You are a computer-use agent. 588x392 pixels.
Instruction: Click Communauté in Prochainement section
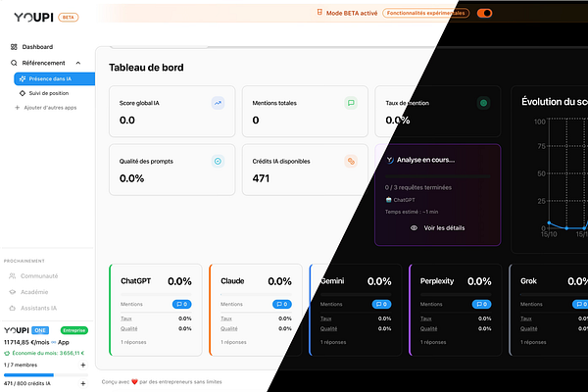tap(39, 276)
